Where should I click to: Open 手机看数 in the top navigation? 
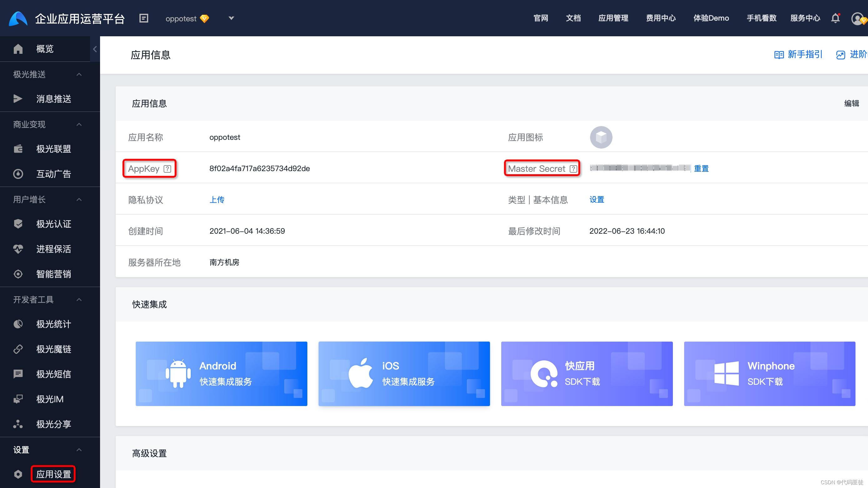point(761,18)
